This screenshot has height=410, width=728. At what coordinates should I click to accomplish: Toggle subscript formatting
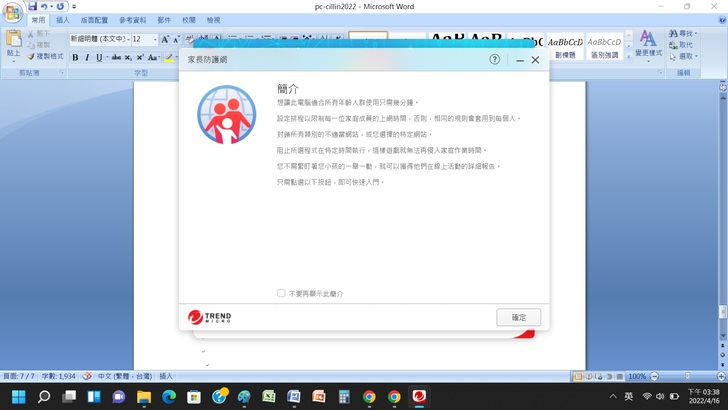pos(128,58)
